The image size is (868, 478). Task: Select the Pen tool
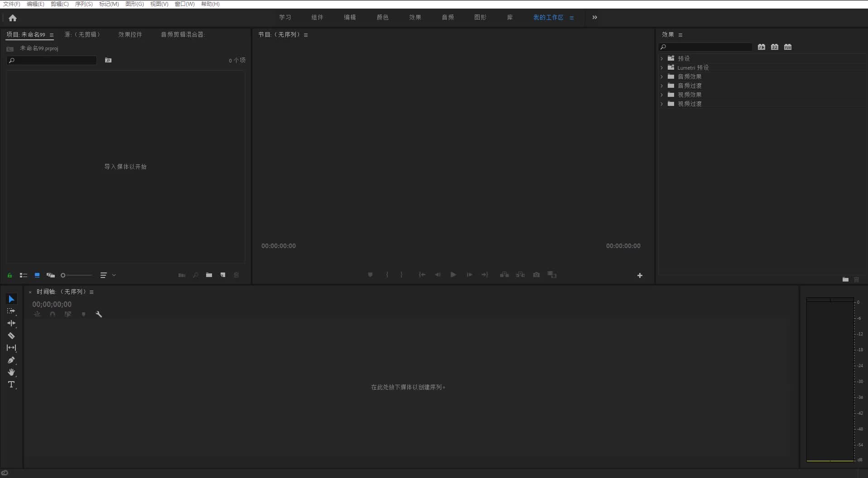coord(11,360)
